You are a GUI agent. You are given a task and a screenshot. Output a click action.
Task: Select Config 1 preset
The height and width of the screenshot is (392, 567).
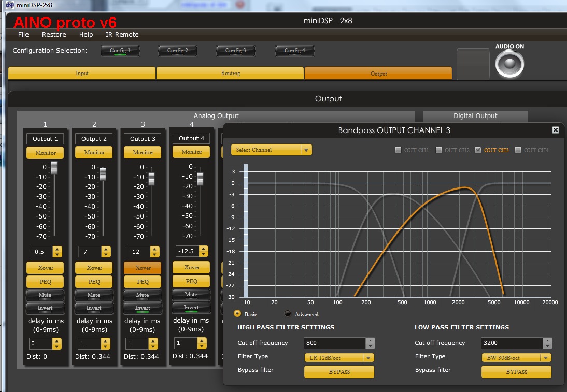click(x=120, y=51)
